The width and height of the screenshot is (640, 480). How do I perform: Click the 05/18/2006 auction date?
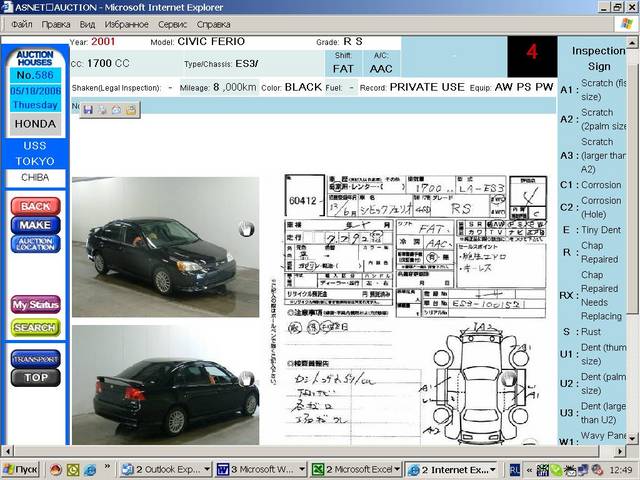[35, 91]
